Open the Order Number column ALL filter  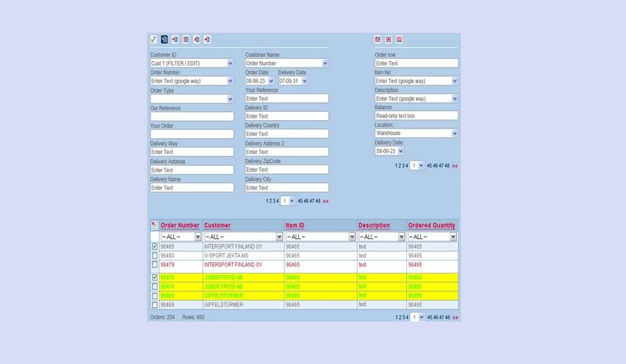(x=198, y=237)
